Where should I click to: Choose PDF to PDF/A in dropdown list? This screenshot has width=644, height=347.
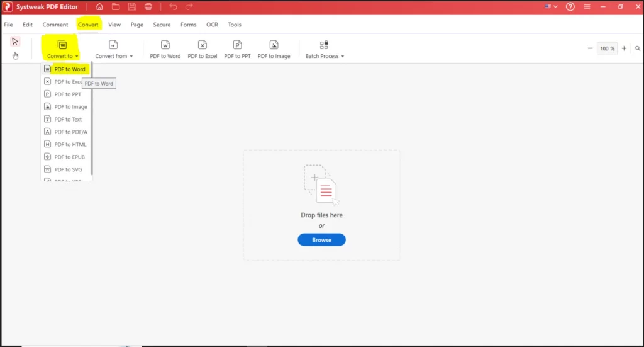pyautogui.click(x=65, y=132)
